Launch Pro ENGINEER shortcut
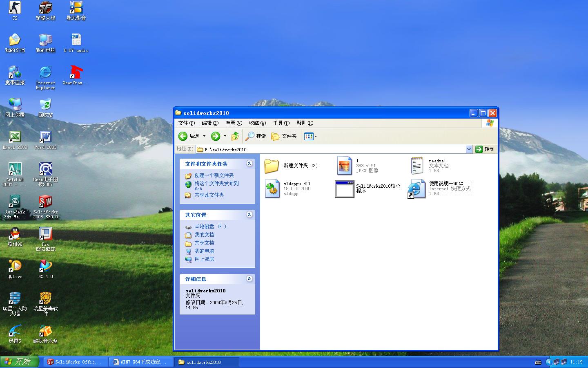Viewport: 588px width, 368px height. pos(45,239)
